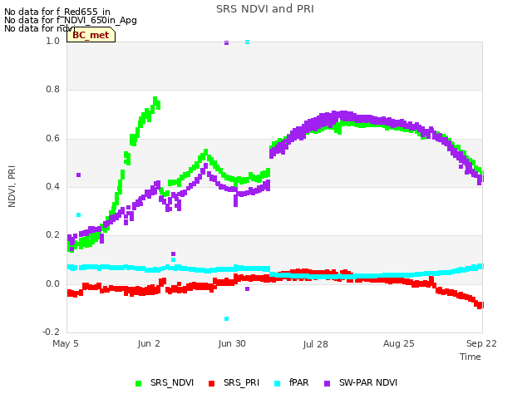Click the Time axis title
This screenshot has width=532, height=399.
470,357
